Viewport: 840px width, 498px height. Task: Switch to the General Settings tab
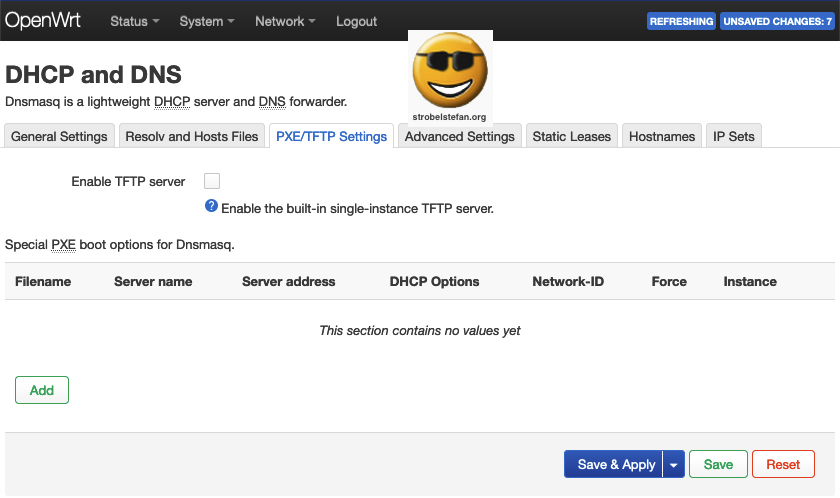click(59, 136)
